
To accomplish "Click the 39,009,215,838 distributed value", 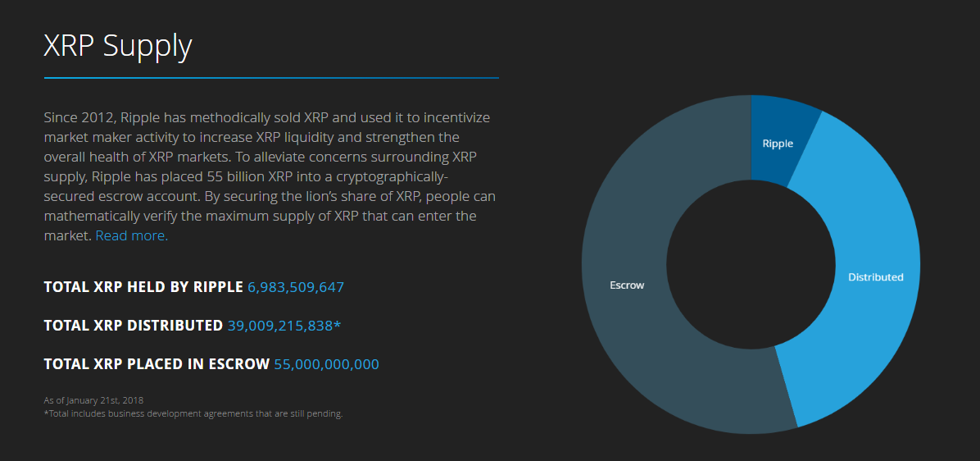I will point(279,326).
